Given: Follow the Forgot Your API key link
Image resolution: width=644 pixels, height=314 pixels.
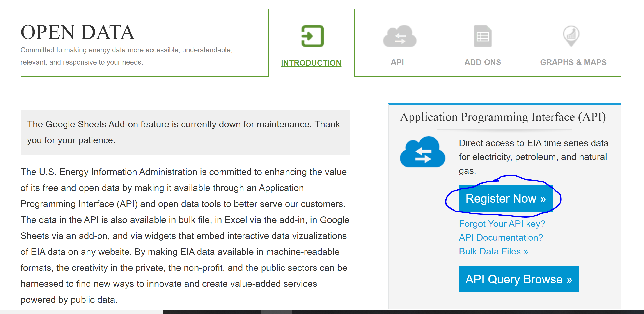Looking at the screenshot, I should tap(502, 224).
